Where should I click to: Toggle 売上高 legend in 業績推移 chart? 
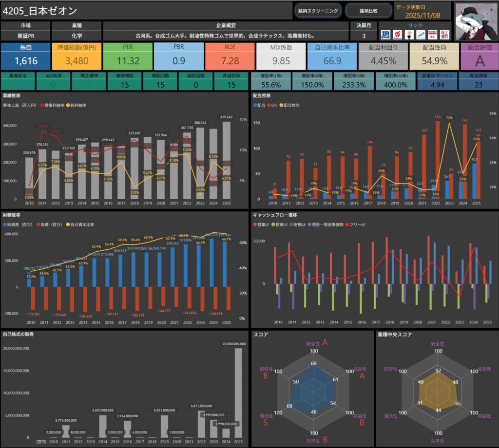pos(19,105)
